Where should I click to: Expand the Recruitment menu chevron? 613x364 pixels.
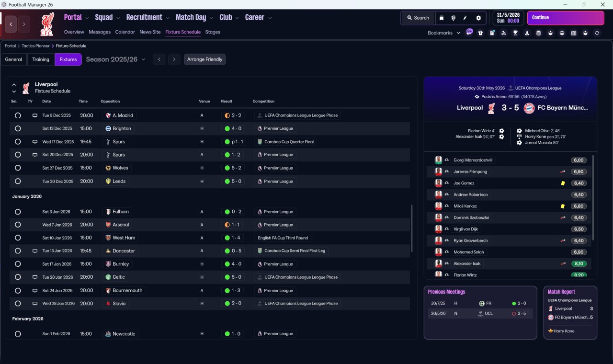[x=168, y=18]
